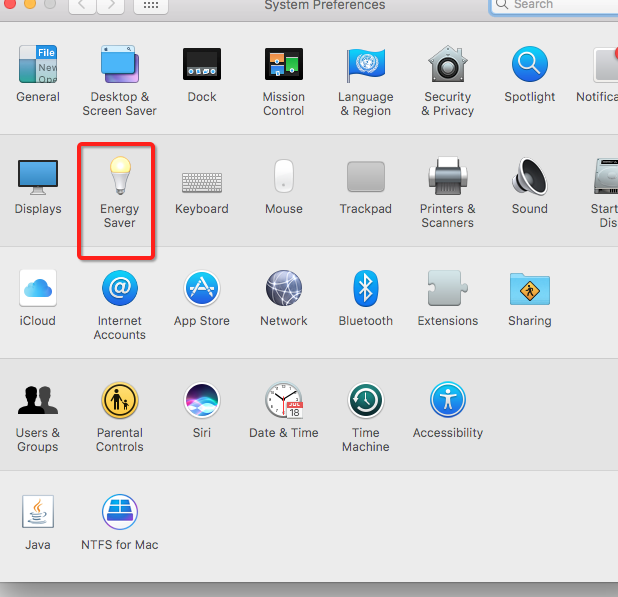This screenshot has width=618, height=597.
Task: Open Dock preferences
Action: (x=202, y=74)
